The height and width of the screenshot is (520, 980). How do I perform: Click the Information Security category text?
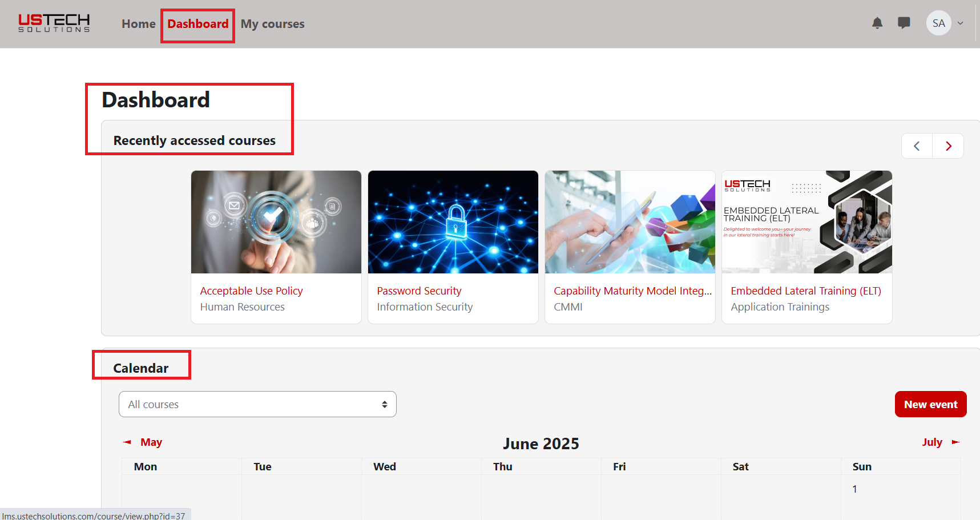425,307
